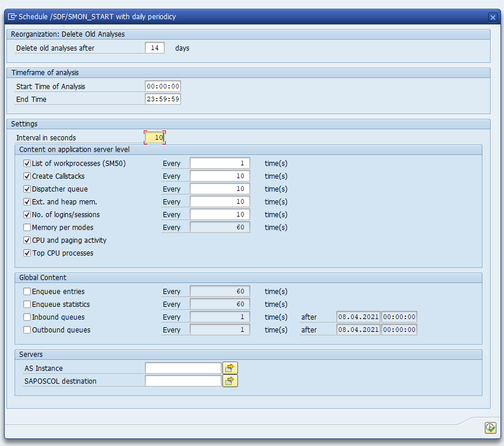
Task: Select the End Time field
Action: tap(163, 99)
